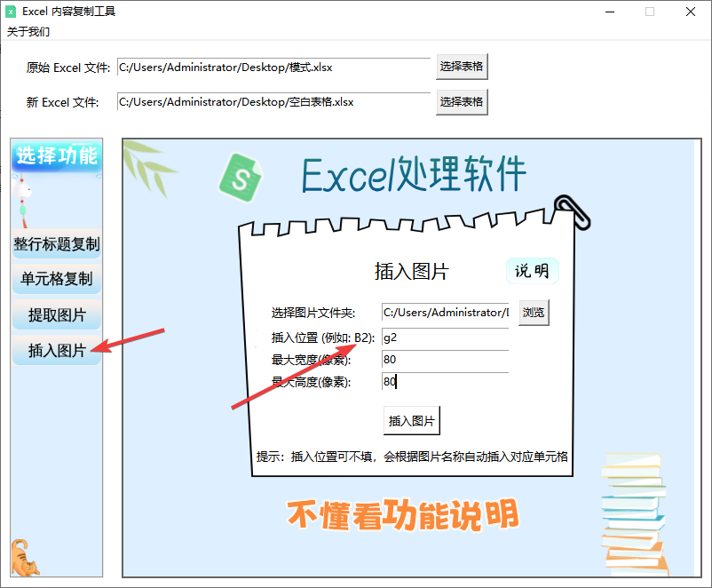Click the 插入图片 form title heading
The image size is (712, 588).
point(411,271)
